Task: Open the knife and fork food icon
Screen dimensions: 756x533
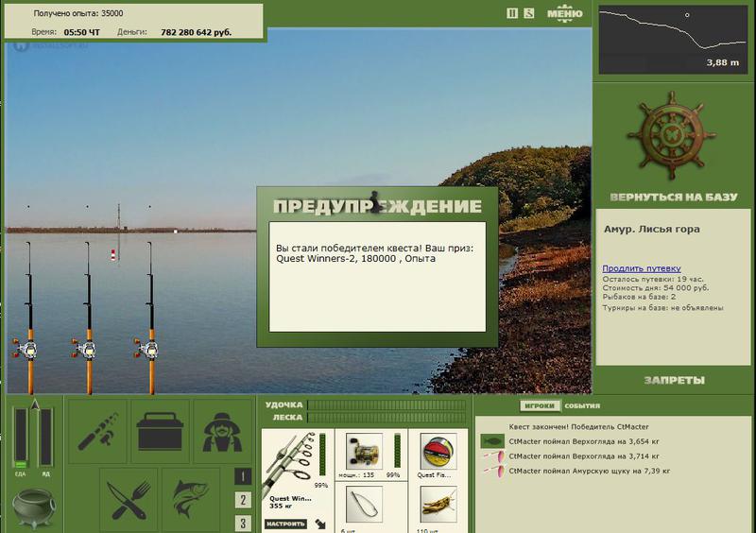Action: [x=129, y=500]
